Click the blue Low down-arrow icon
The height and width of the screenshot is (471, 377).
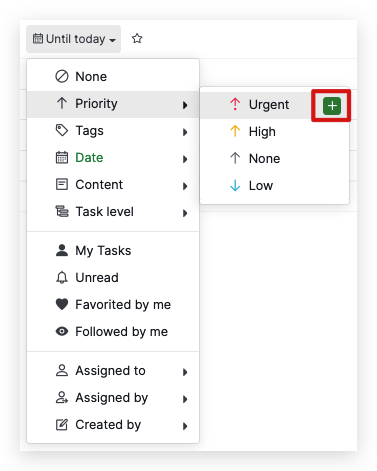tap(235, 185)
